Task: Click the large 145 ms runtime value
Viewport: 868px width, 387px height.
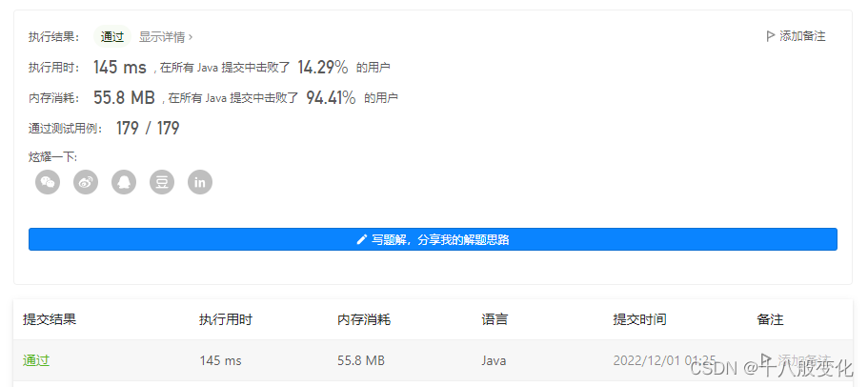Action: [119, 68]
